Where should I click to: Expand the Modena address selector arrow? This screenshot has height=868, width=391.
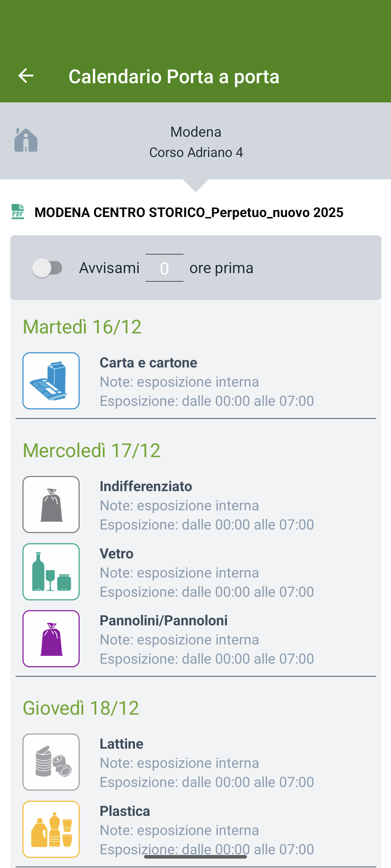click(x=195, y=185)
